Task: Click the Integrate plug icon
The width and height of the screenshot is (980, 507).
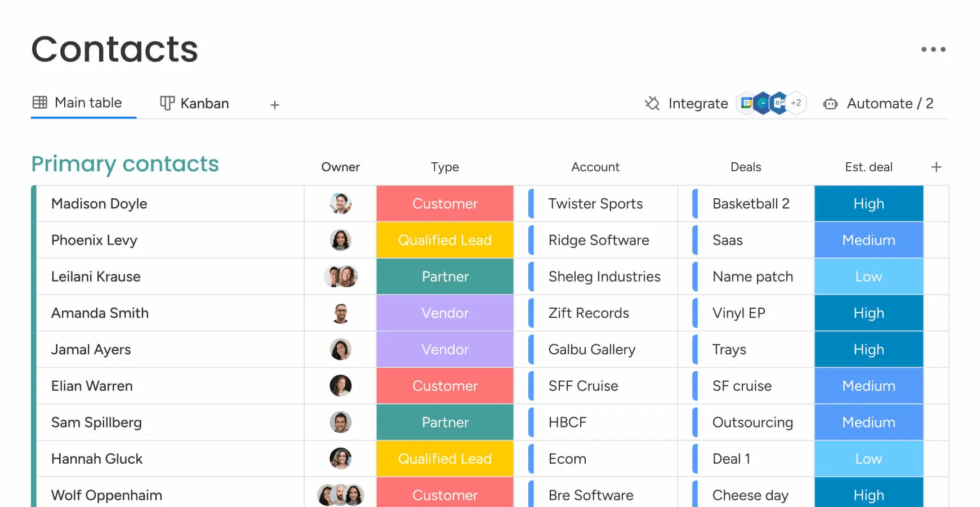Action: point(652,104)
